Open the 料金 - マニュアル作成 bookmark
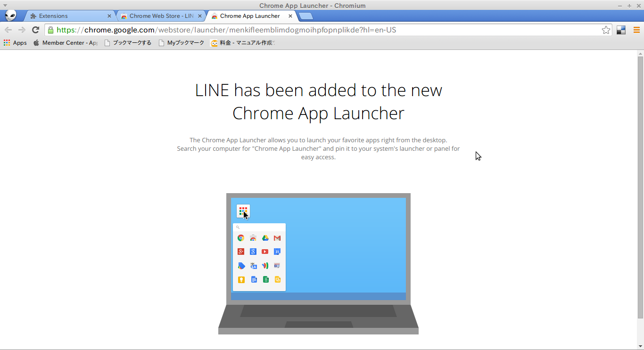This screenshot has width=644, height=350. click(x=243, y=43)
